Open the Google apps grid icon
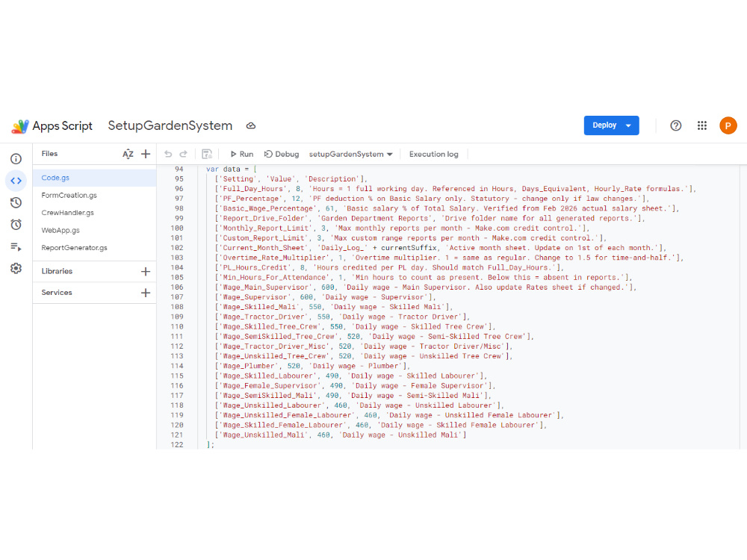This screenshot has width=747, height=560. (701, 125)
